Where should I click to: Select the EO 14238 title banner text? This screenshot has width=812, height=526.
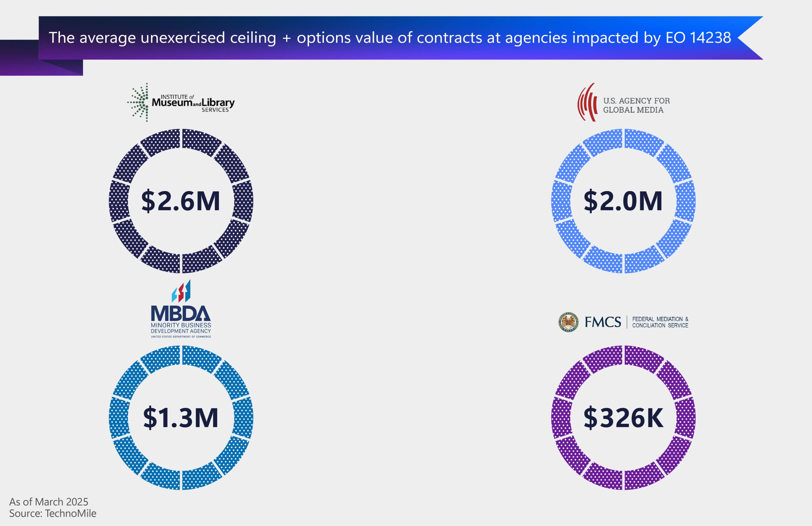390,37
